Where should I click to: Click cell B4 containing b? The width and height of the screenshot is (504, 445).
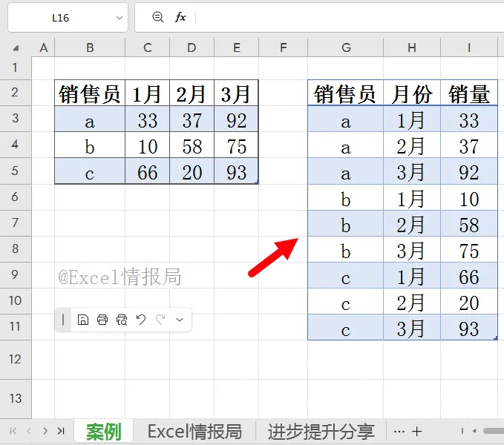point(90,145)
